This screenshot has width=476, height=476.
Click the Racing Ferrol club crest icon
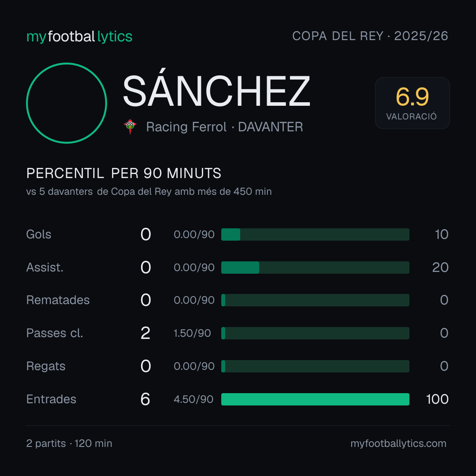[x=130, y=126]
